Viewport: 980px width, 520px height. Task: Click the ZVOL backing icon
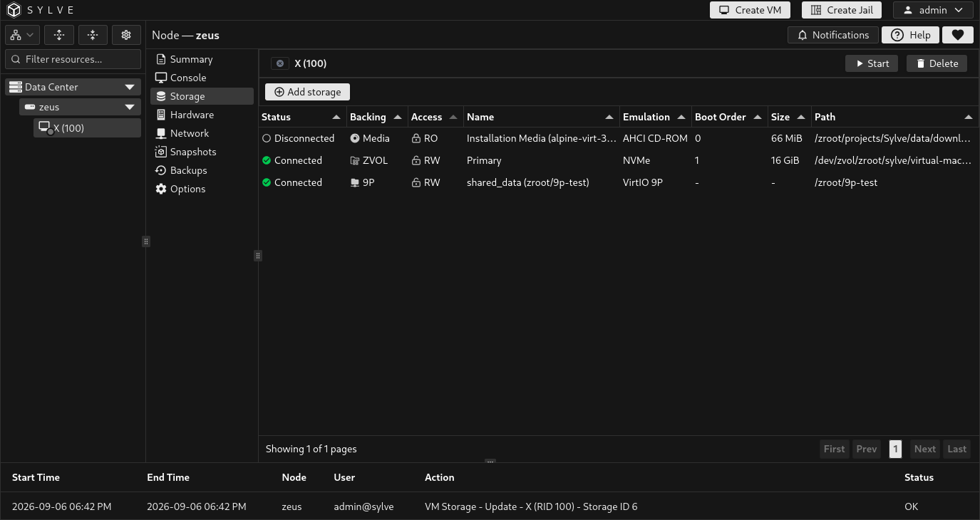pyautogui.click(x=355, y=161)
